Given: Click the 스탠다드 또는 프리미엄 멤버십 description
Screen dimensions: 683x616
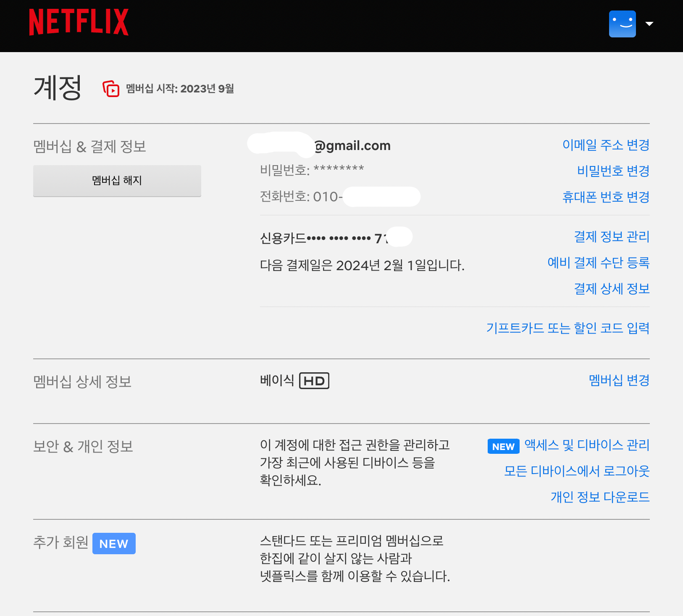Looking at the screenshot, I should 355,558.
